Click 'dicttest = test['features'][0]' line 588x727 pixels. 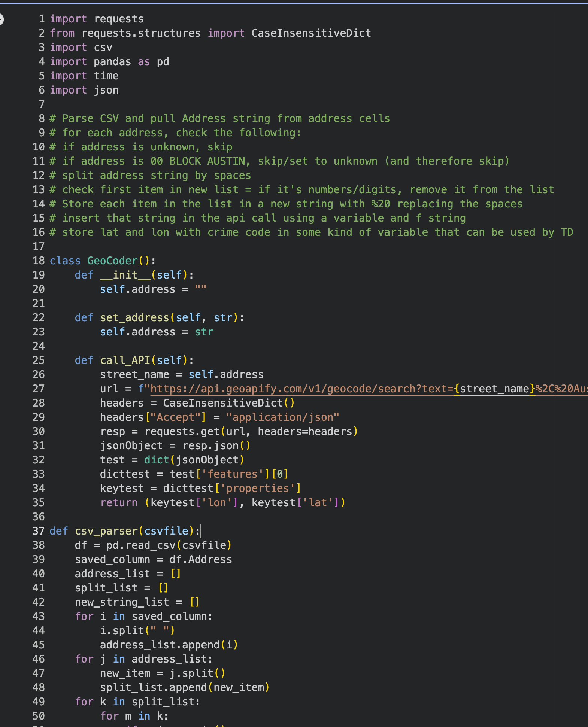point(194,474)
